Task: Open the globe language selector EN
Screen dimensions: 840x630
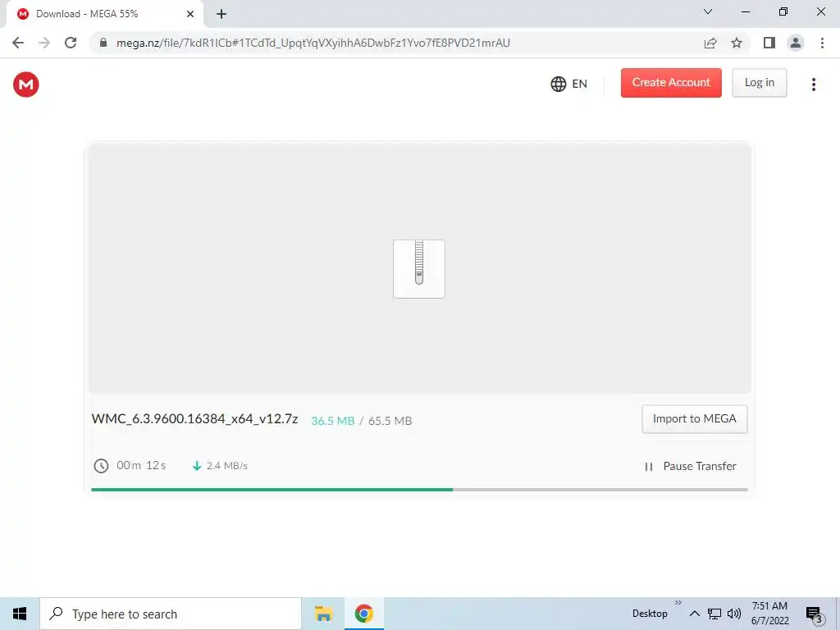Action: (569, 84)
